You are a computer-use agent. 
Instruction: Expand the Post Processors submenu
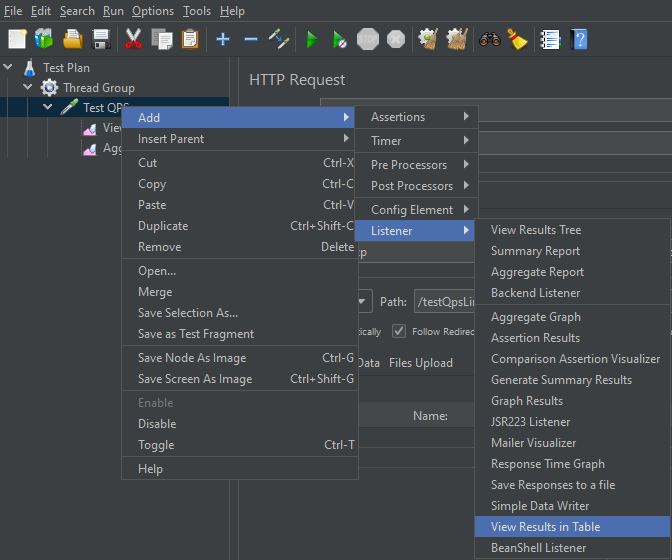416,186
